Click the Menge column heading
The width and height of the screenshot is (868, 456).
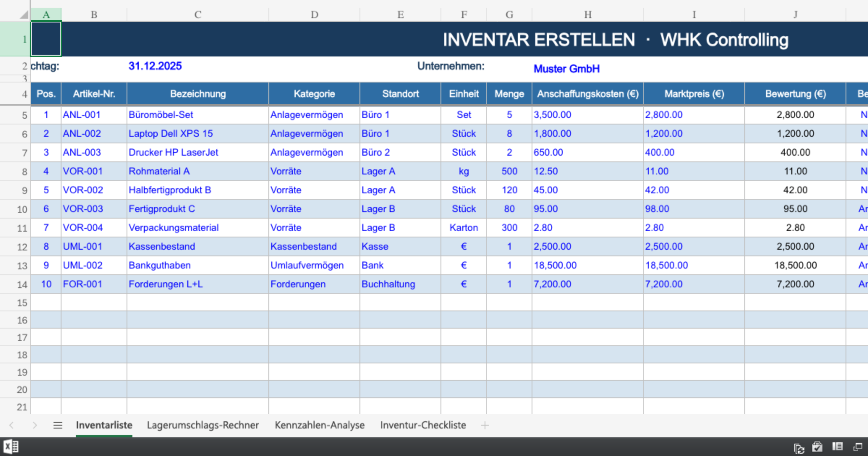click(509, 94)
